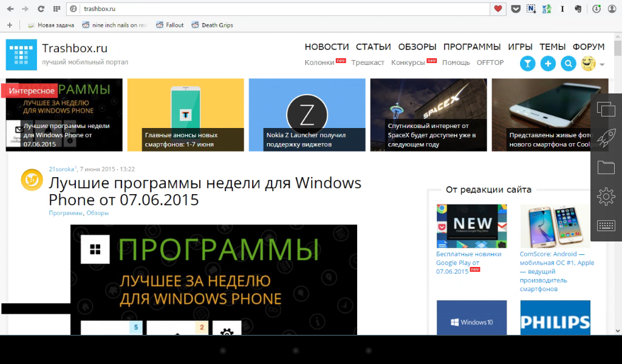Click the Instapaper 'I' extension icon
The width and height of the screenshot is (622, 364).
(x=562, y=8)
